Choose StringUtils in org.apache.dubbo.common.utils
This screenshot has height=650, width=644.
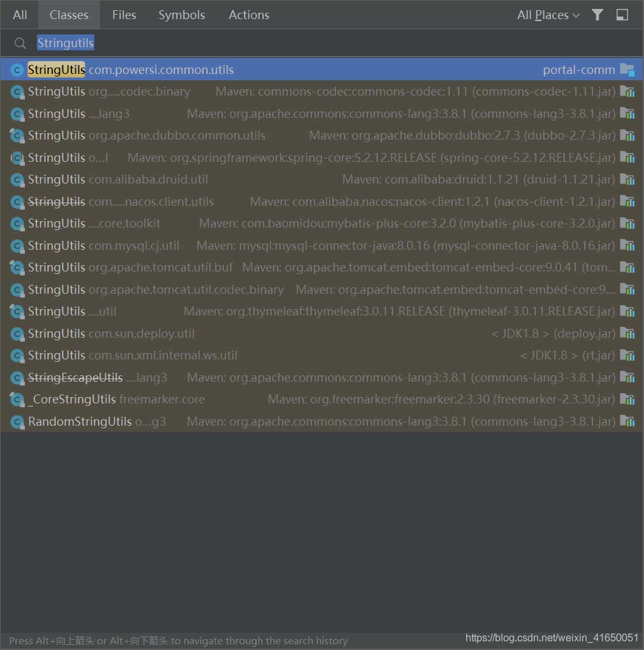click(57, 136)
